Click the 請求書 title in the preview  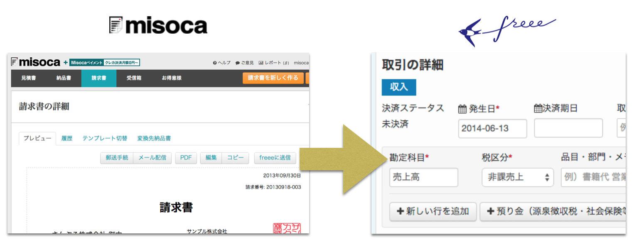click(176, 208)
